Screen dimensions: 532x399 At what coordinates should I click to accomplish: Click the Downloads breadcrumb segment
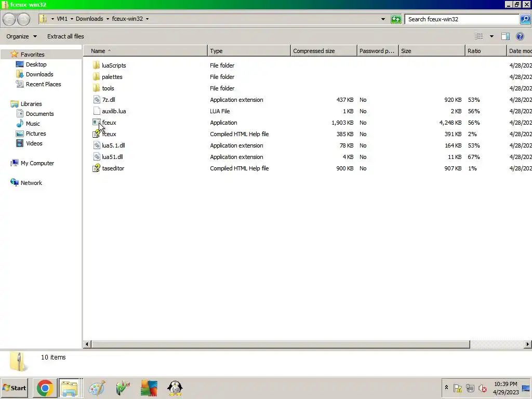coord(89,19)
